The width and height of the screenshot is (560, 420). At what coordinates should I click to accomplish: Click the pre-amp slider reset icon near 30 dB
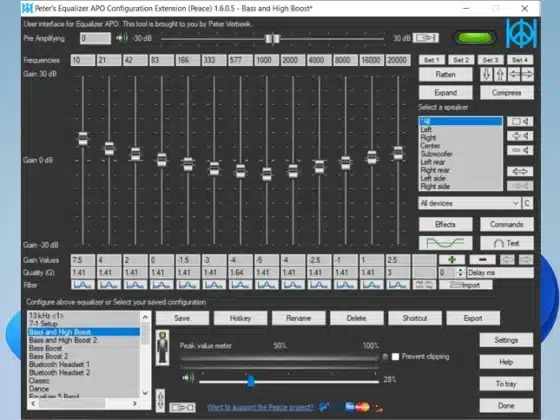coord(425,38)
